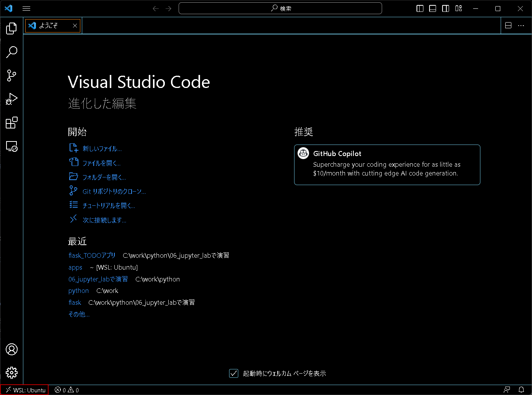Click the 新しいファイル... link
This screenshot has width=532, height=395.
[102, 149]
